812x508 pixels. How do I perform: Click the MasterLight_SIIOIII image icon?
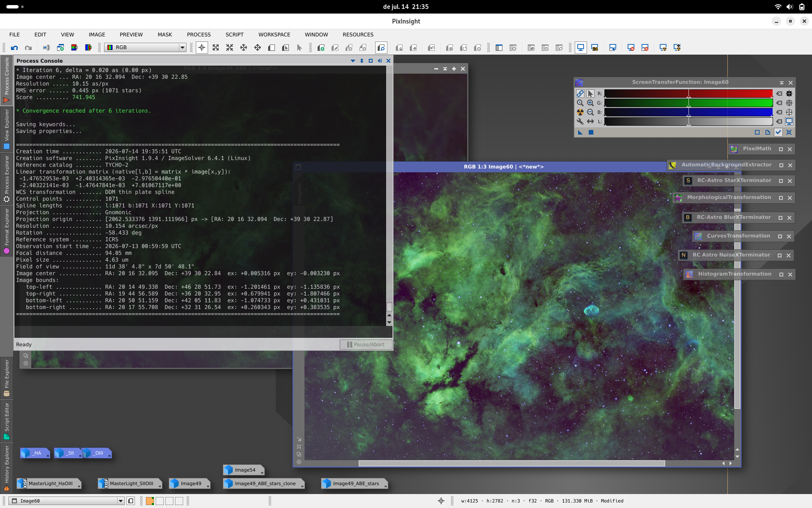pyautogui.click(x=130, y=483)
